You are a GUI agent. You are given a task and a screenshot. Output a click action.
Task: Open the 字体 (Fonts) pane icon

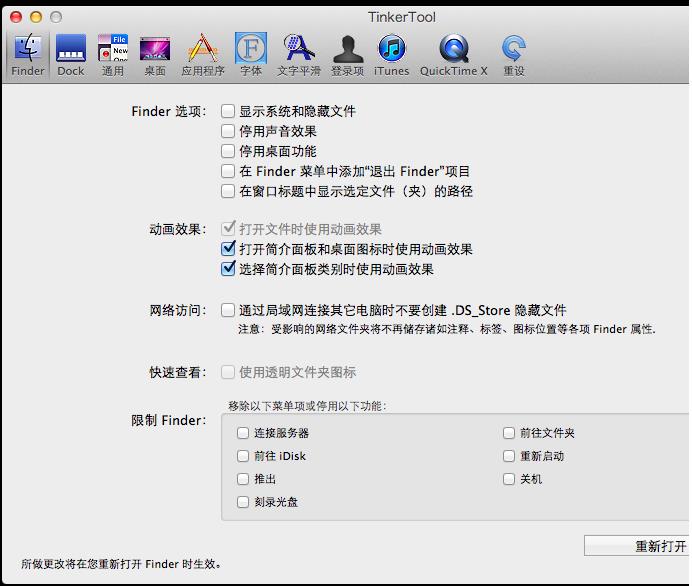click(x=251, y=55)
